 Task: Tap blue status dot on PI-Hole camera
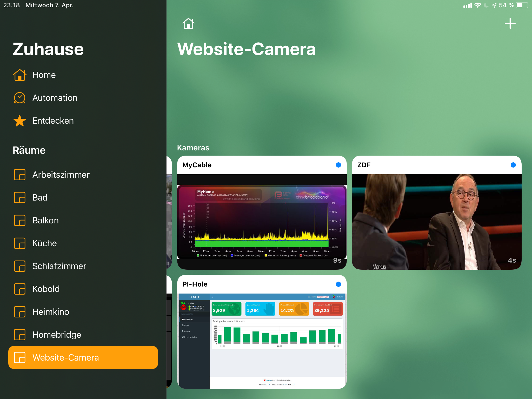(338, 284)
